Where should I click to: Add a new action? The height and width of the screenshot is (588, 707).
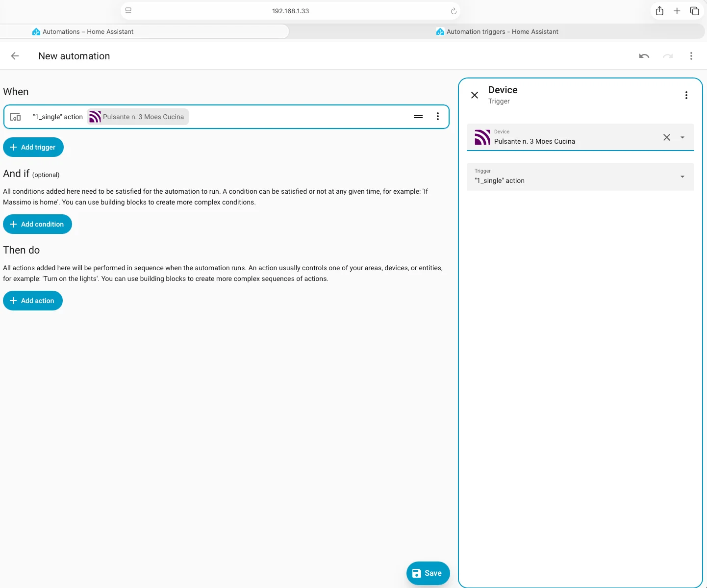point(33,301)
